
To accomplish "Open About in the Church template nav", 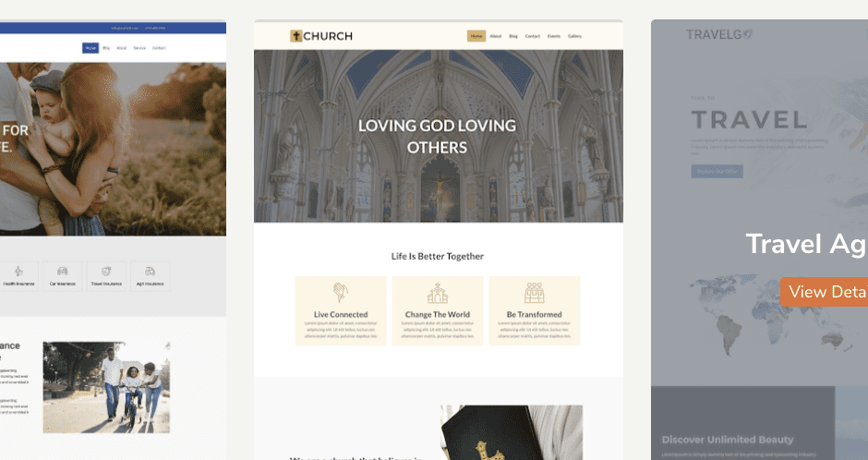I will [x=496, y=36].
